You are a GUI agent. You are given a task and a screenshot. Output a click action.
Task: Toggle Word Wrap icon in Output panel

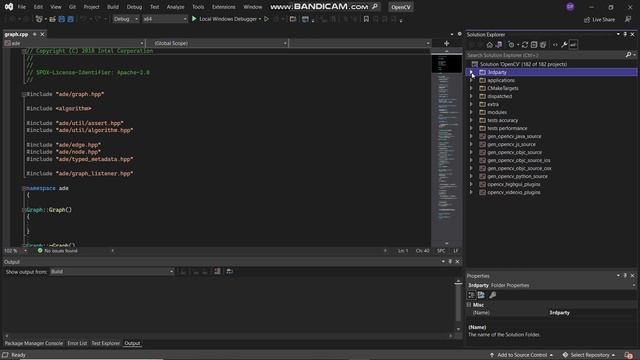point(229,271)
